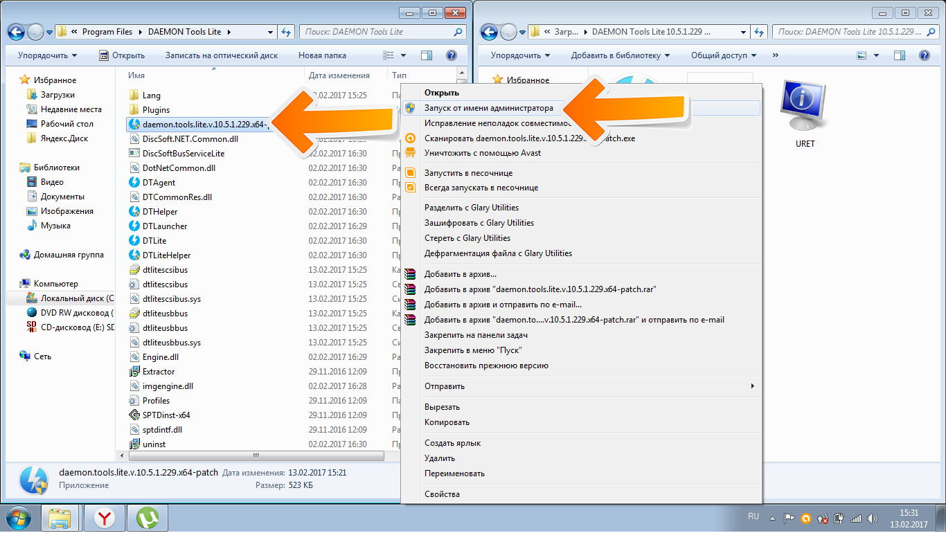The width and height of the screenshot is (946, 560).
Task: Click Новая папка toolbar button
Action: [322, 55]
